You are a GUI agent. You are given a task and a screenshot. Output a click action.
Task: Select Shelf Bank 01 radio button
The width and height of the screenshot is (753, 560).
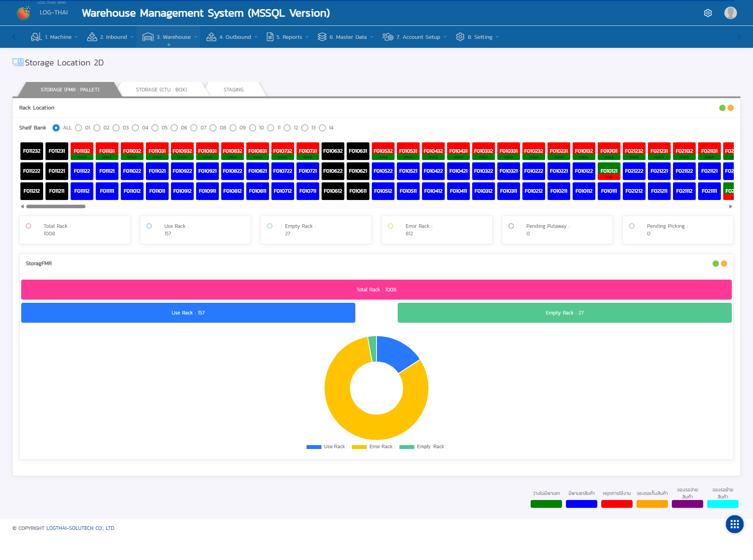pyautogui.click(x=78, y=128)
